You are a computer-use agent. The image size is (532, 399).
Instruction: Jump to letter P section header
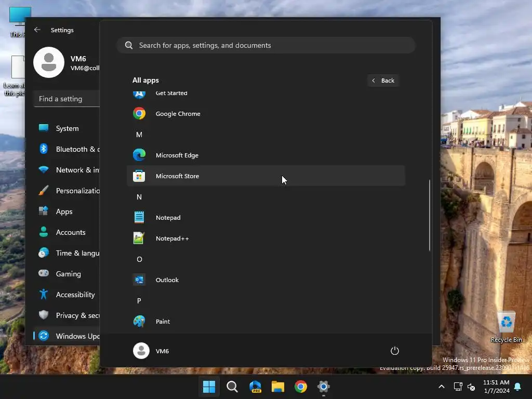[139, 301]
